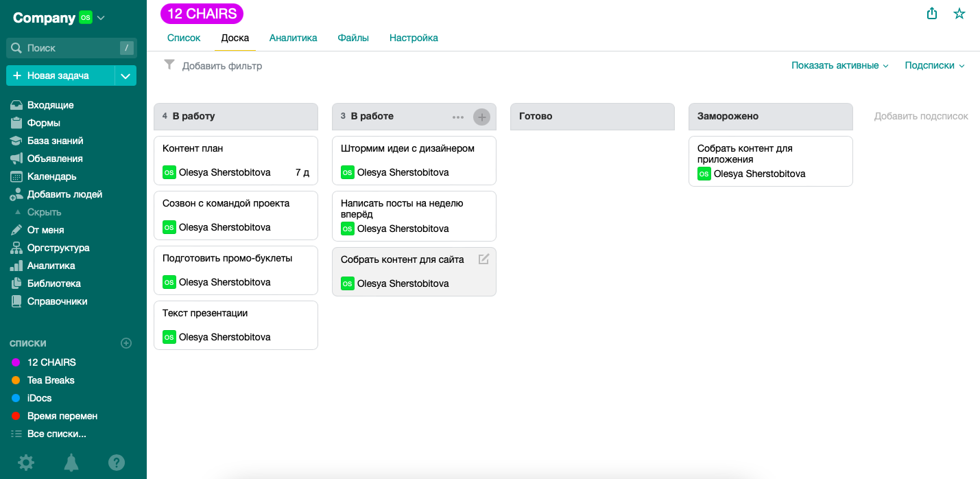Open the Подписки dropdown

(x=934, y=66)
